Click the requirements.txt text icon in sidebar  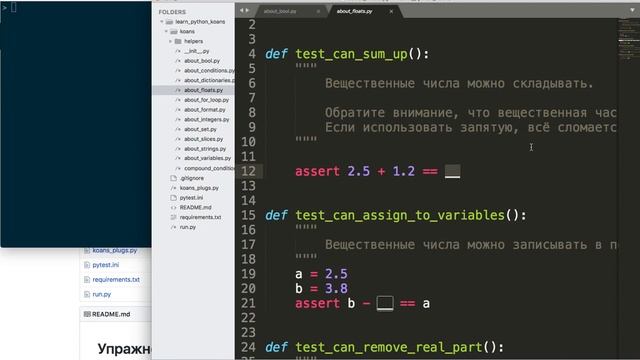click(x=173, y=217)
